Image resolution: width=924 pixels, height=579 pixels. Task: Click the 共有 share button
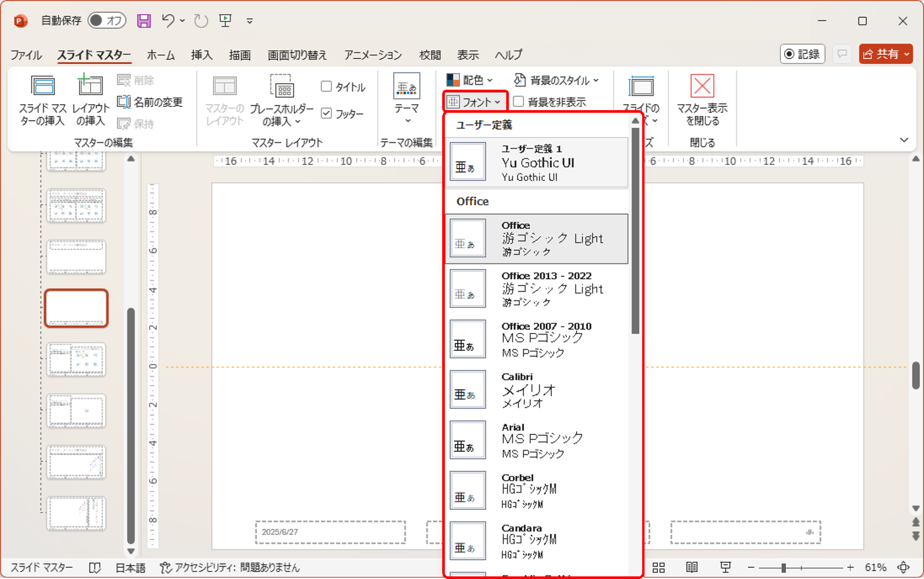886,54
